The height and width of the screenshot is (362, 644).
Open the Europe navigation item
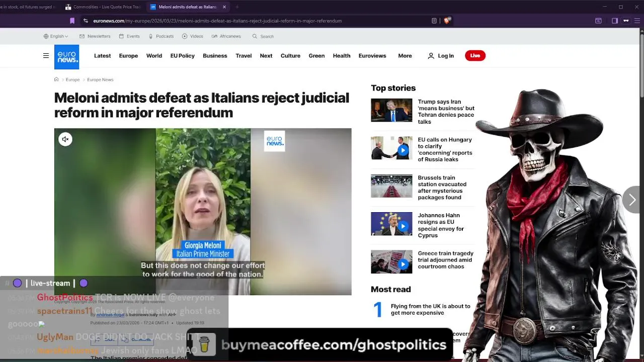[128, 56]
